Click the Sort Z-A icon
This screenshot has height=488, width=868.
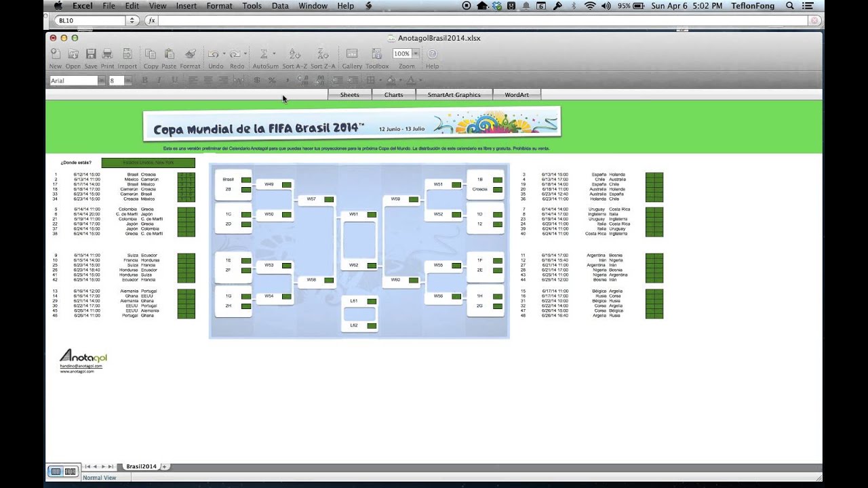(323, 54)
